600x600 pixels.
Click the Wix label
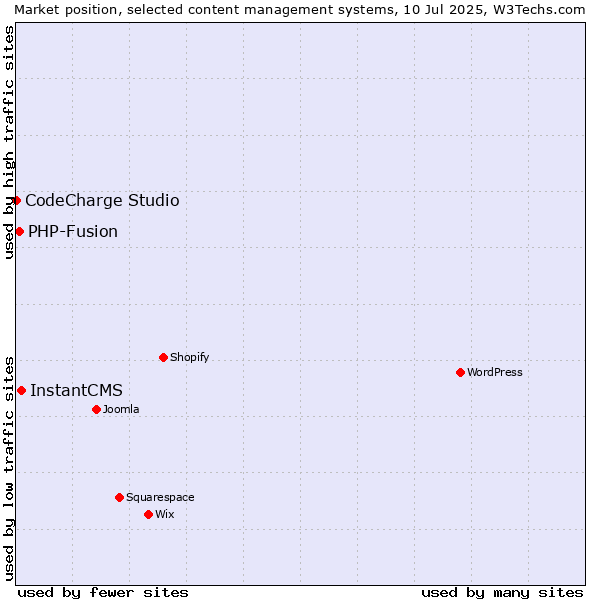click(x=165, y=514)
